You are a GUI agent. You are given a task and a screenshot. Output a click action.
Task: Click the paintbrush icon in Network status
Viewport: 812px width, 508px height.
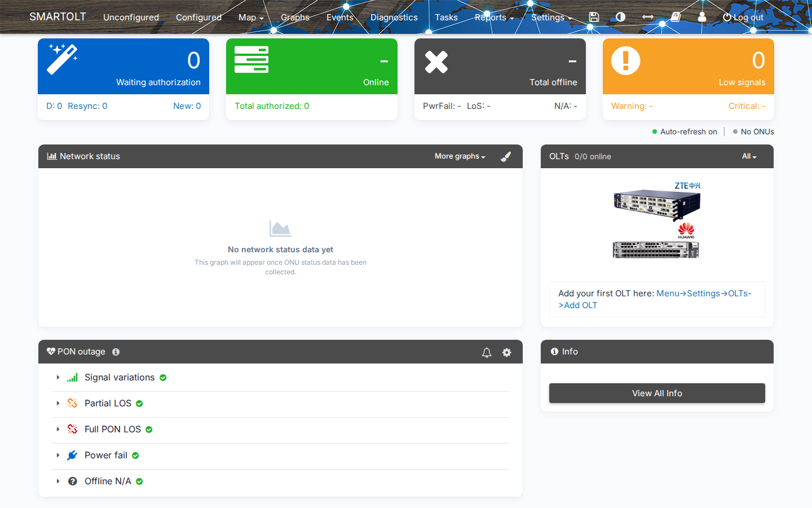506,156
